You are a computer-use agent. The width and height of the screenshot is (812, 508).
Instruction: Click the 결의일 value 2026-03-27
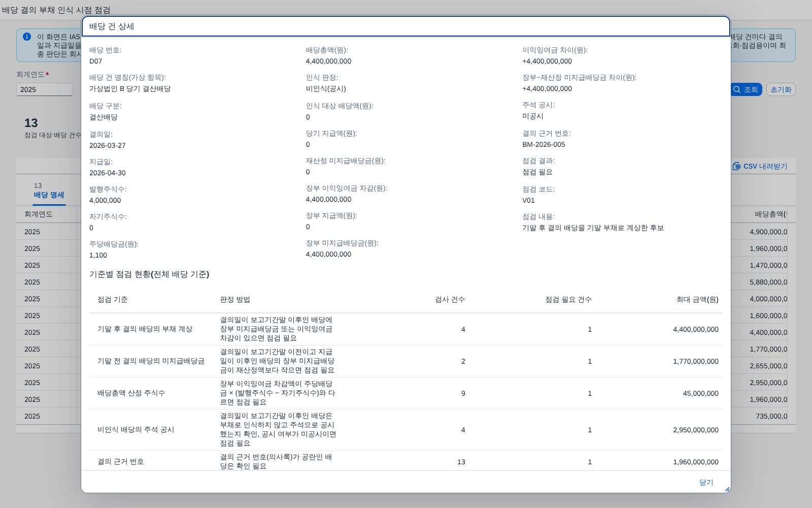click(108, 145)
